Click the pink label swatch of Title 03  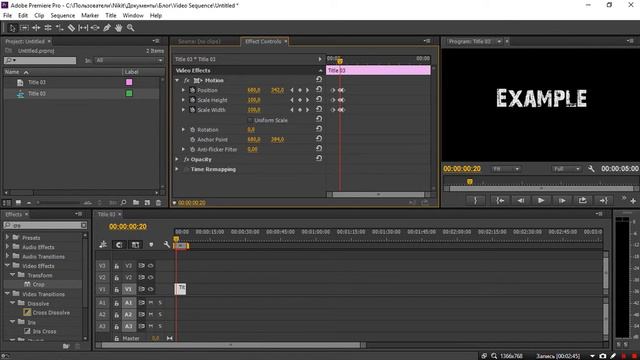pos(129,82)
